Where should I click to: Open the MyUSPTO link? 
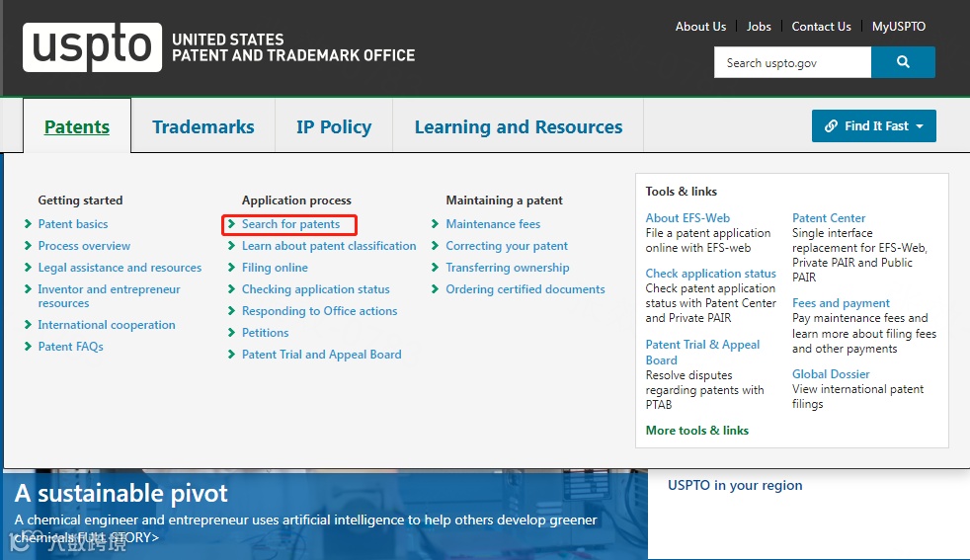[x=898, y=27]
